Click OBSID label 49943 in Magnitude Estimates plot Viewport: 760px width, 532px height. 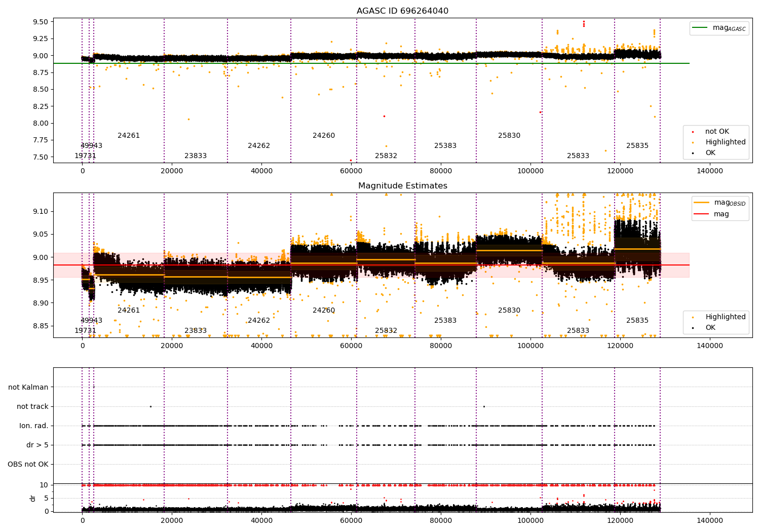pos(91,321)
